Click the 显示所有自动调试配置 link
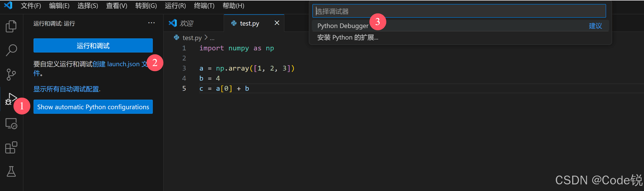This screenshot has width=644, height=191. pos(67,89)
